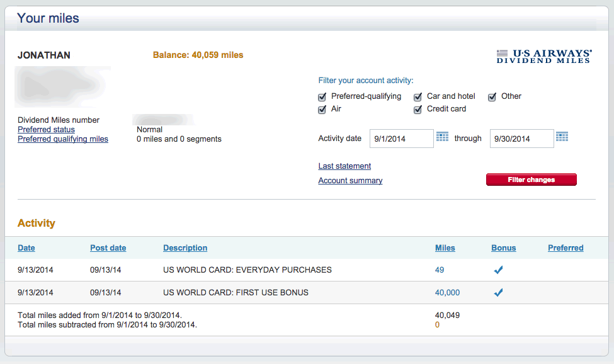The height and width of the screenshot is (364, 614).
Task: Sort activity by Preferred column
Action: point(566,247)
